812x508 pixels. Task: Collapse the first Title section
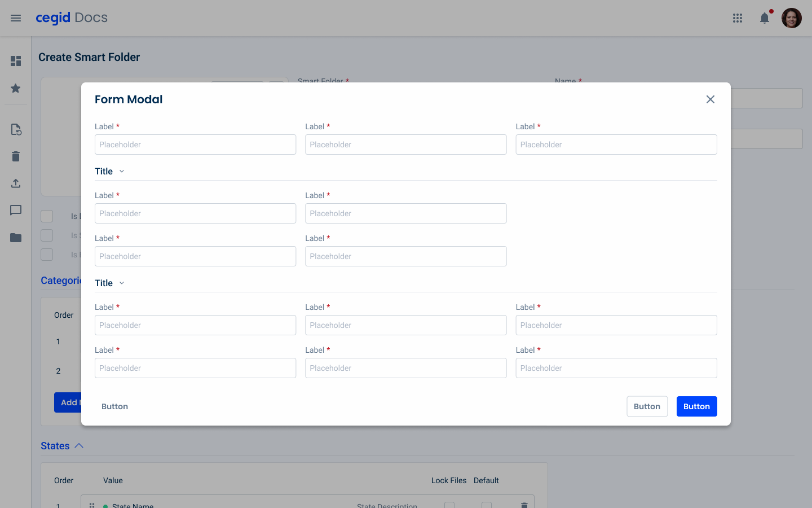[x=122, y=172]
